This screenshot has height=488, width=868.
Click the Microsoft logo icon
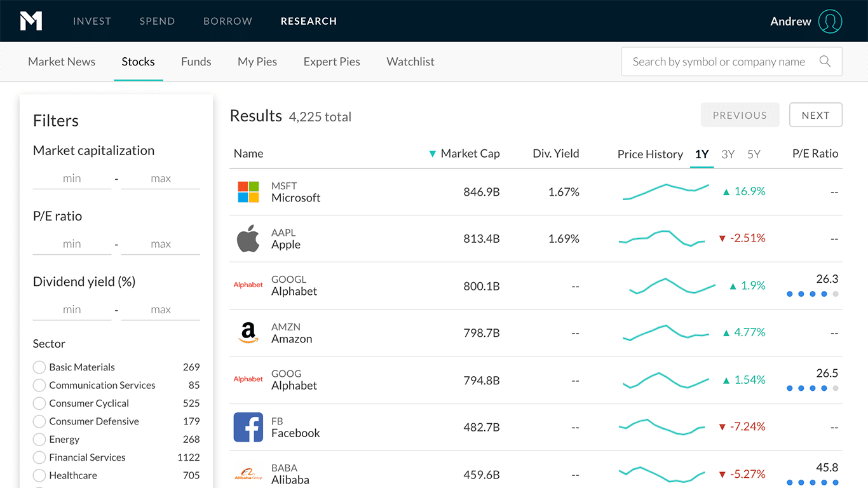point(248,192)
